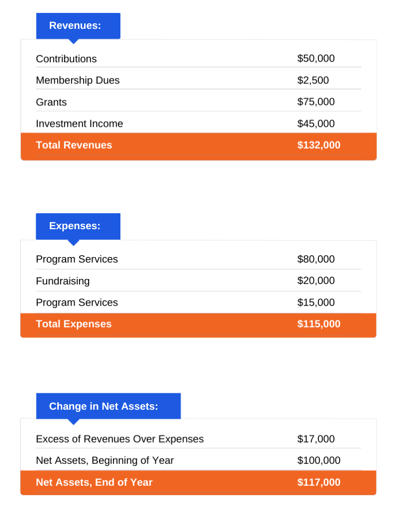398x532 pixels.
Task: Click the $75,000 grants amount
Action: (x=316, y=102)
